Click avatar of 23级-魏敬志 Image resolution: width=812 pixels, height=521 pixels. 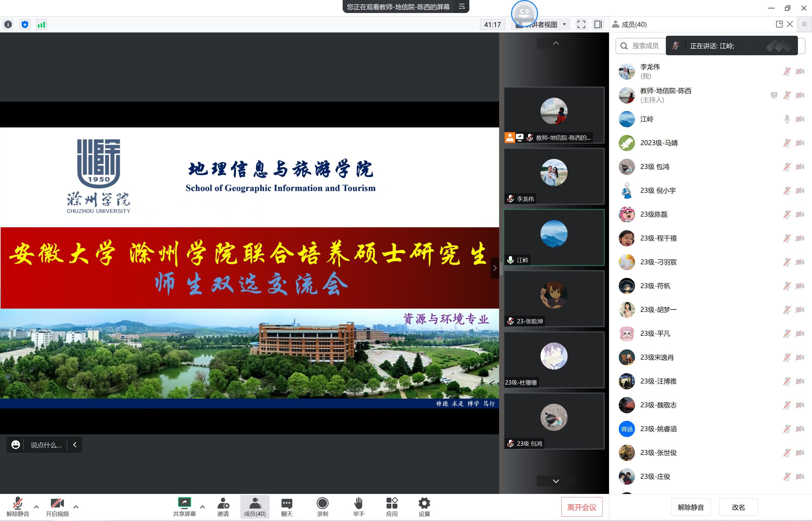click(626, 405)
